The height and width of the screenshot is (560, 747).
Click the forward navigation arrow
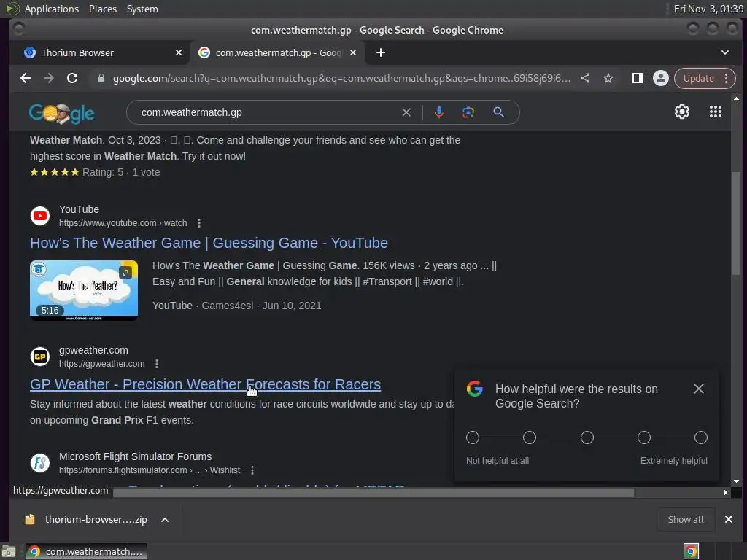coord(49,78)
